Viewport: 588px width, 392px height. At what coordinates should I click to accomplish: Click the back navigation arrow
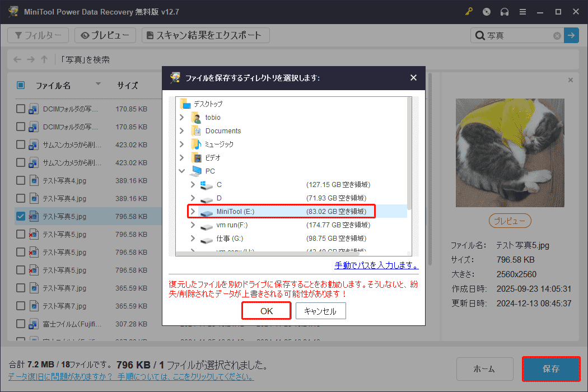pyautogui.click(x=17, y=59)
